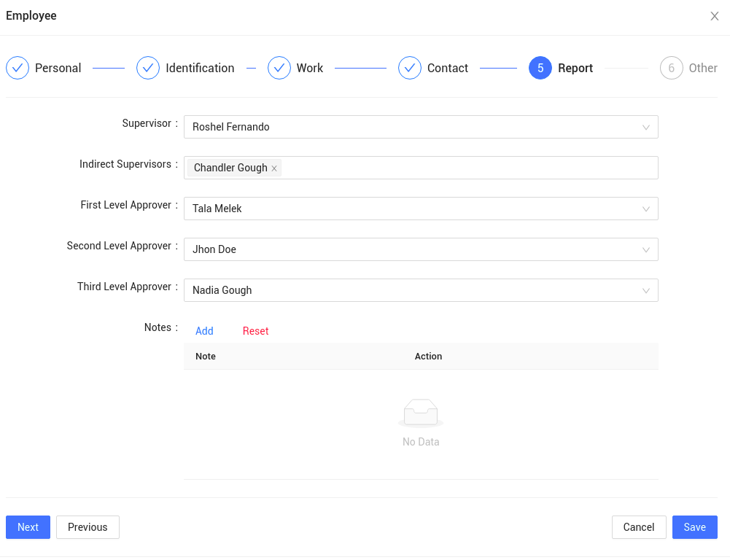Click the Add note link
Image resolution: width=730 pixels, height=560 pixels.
click(204, 331)
